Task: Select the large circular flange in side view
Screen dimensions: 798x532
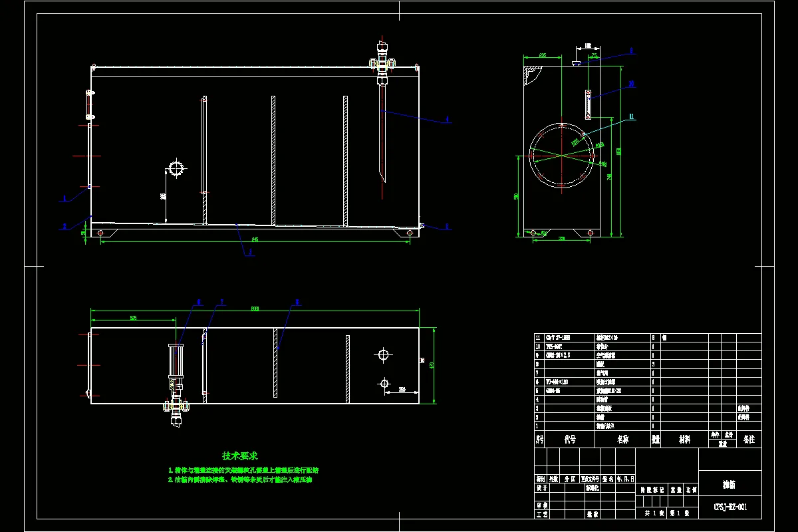Action: click(563, 156)
